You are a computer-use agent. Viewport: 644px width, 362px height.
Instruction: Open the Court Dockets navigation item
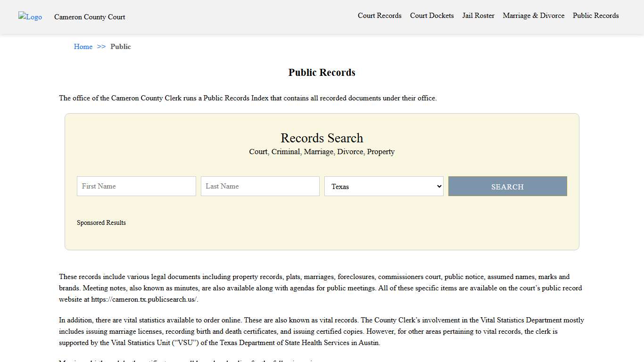(x=431, y=16)
